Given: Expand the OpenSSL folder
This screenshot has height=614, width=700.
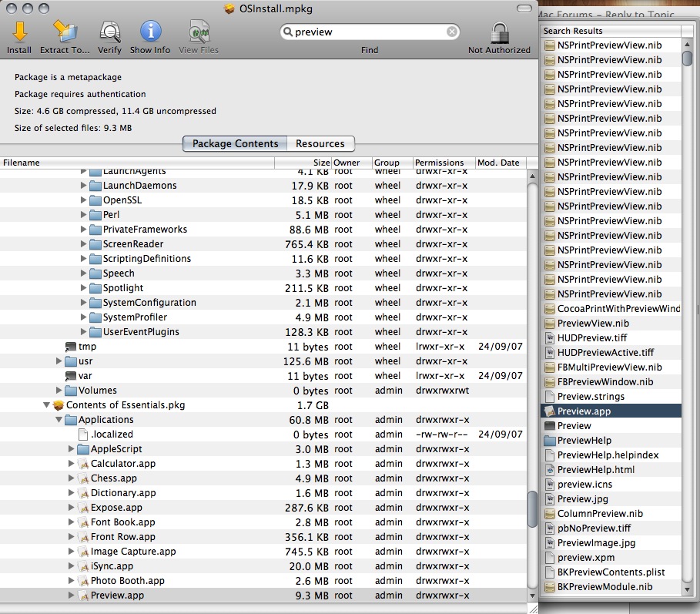Looking at the screenshot, I should [x=83, y=200].
